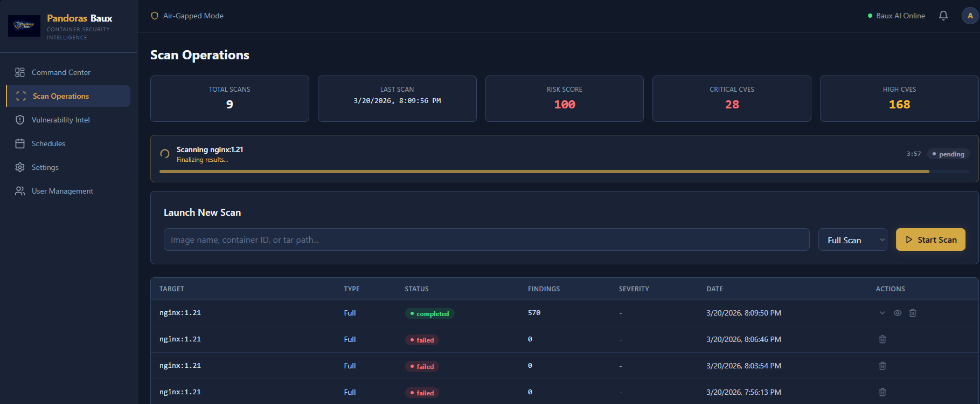Image resolution: width=980 pixels, height=404 pixels.
Task: Click the Critical CVEs 28 card
Action: click(x=732, y=99)
